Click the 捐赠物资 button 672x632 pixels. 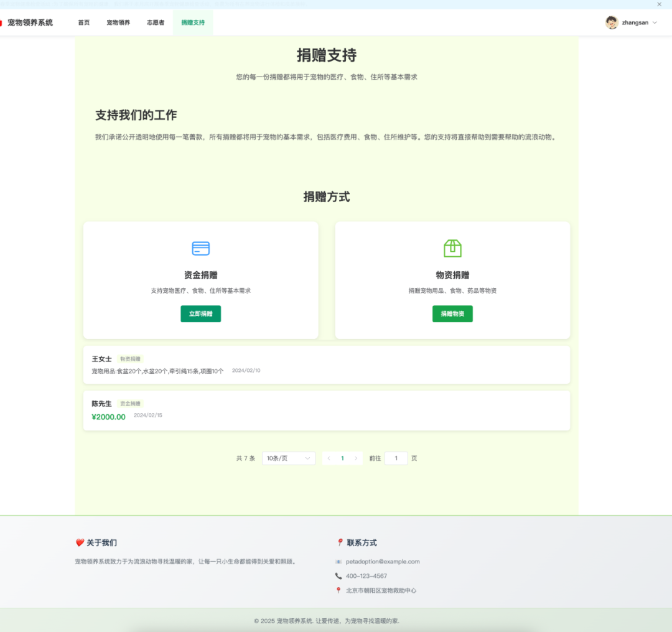(x=452, y=314)
